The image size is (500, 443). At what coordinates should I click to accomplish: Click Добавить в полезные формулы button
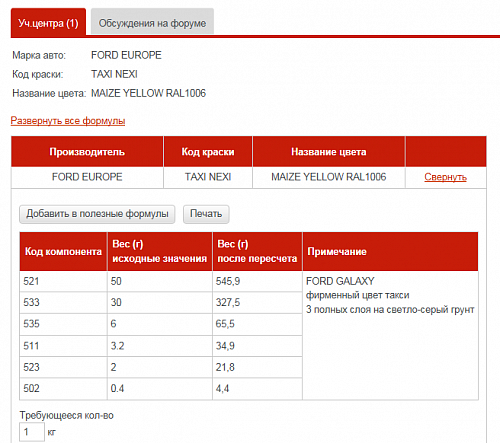point(97,214)
